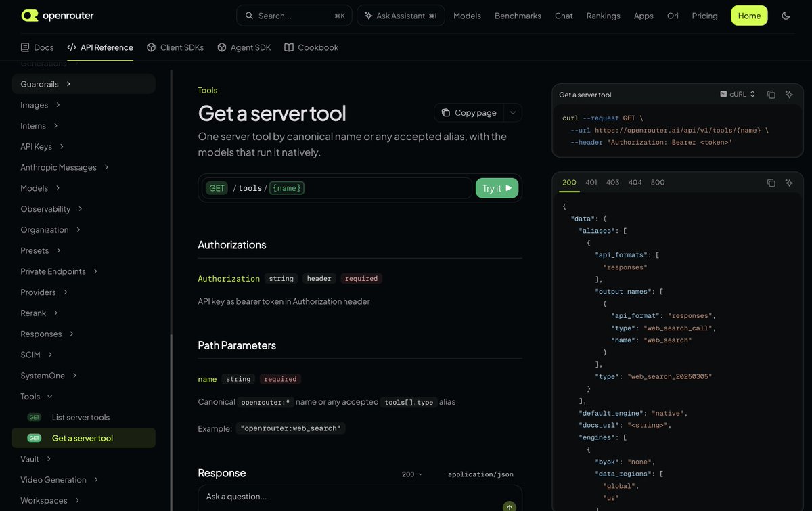Submit the Ask a question arrow button
812x511 pixels.
click(509, 506)
